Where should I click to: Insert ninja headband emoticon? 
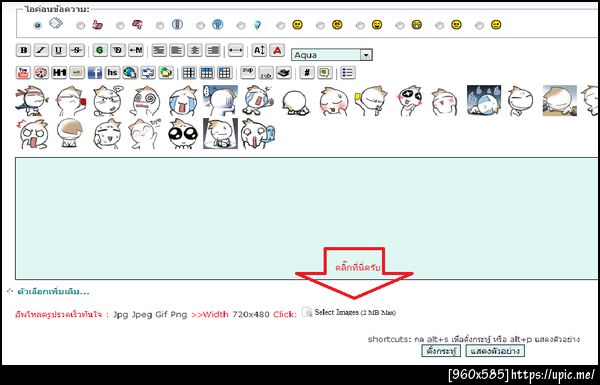click(x=33, y=101)
